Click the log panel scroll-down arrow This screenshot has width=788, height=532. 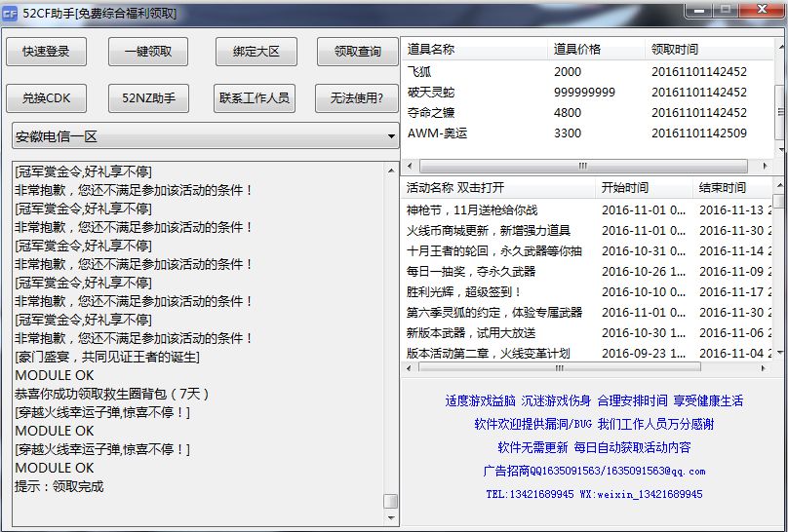tap(391, 517)
